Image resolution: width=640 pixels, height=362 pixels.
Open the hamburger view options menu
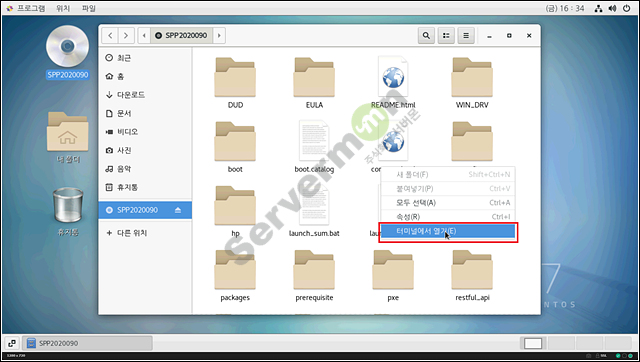pyautogui.click(x=466, y=36)
